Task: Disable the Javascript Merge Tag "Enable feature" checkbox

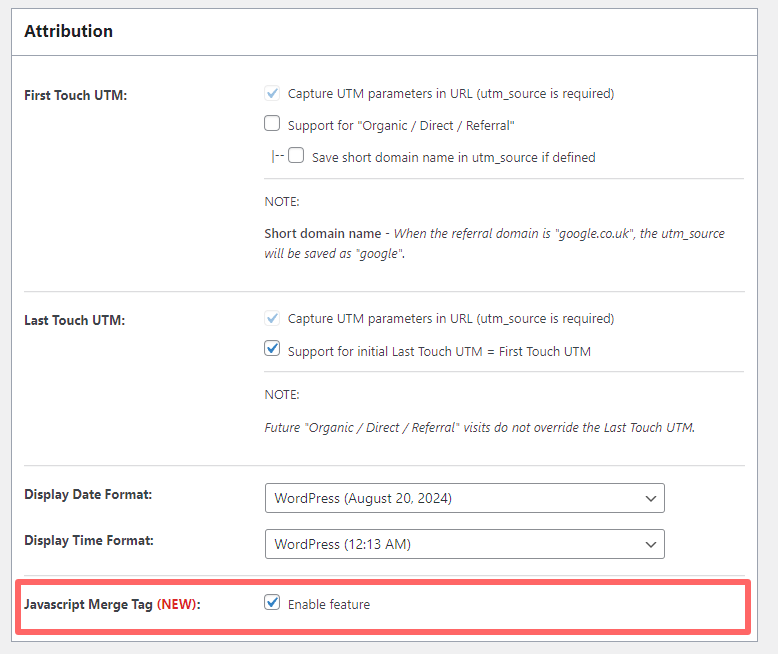Action: (x=272, y=603)
